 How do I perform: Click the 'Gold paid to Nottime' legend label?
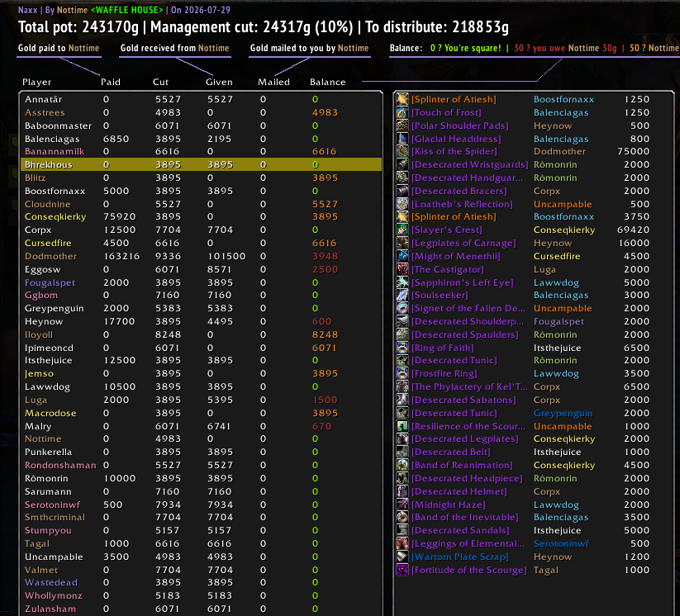[x=59, y=48]
